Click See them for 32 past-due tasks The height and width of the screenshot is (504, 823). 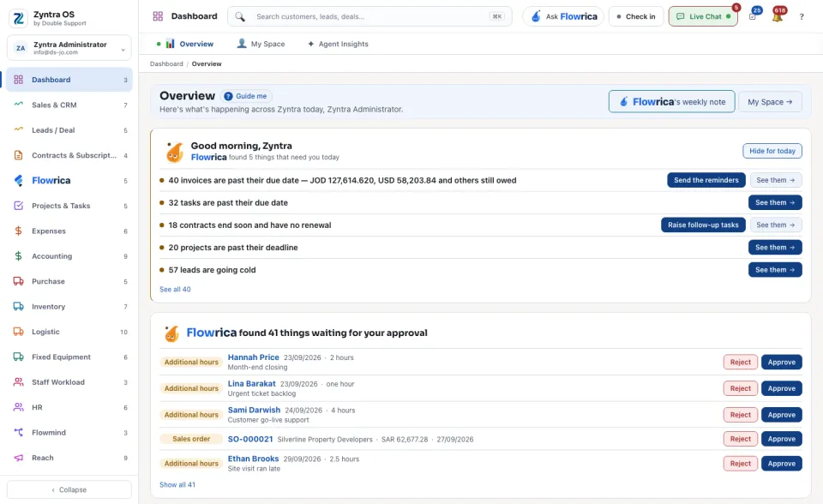tap(775, 202)
